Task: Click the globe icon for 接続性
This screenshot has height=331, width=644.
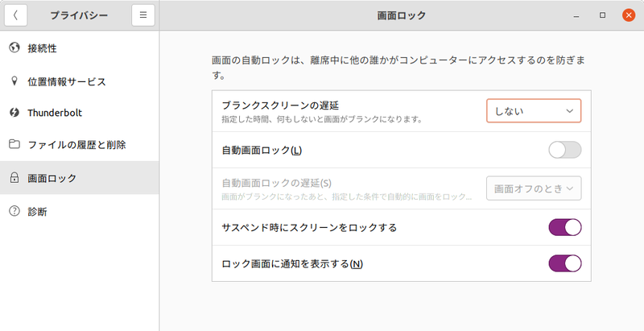Action: click(14, 48)
